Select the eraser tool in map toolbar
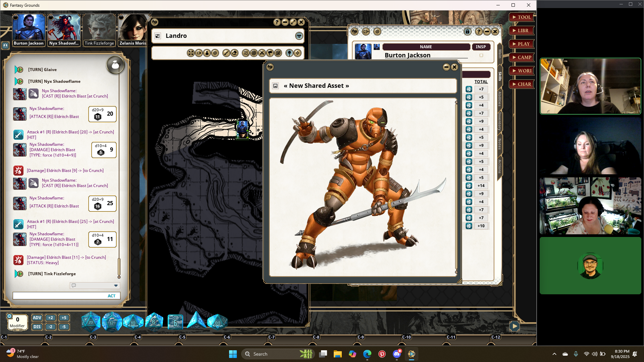This screenshot has height=362, width=644. (x=235, y=53)
